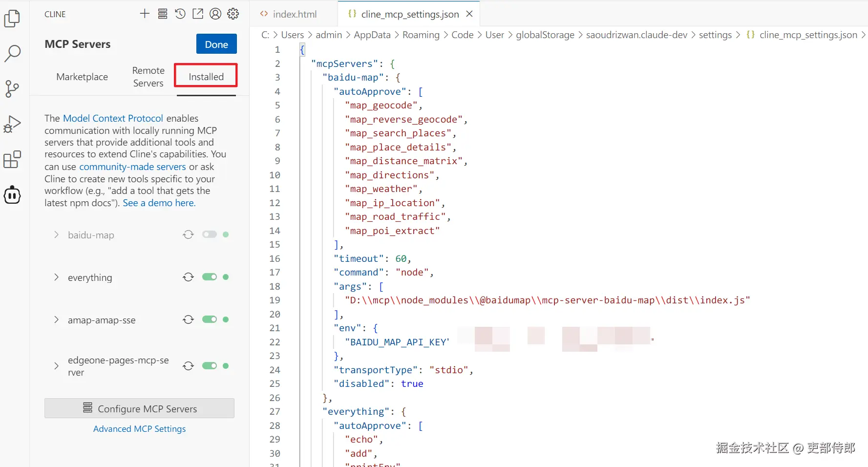The height and width of the screenshot is (467, 868).
Task: Switch to the index.html editor tab
Action: tap(295, 14)
